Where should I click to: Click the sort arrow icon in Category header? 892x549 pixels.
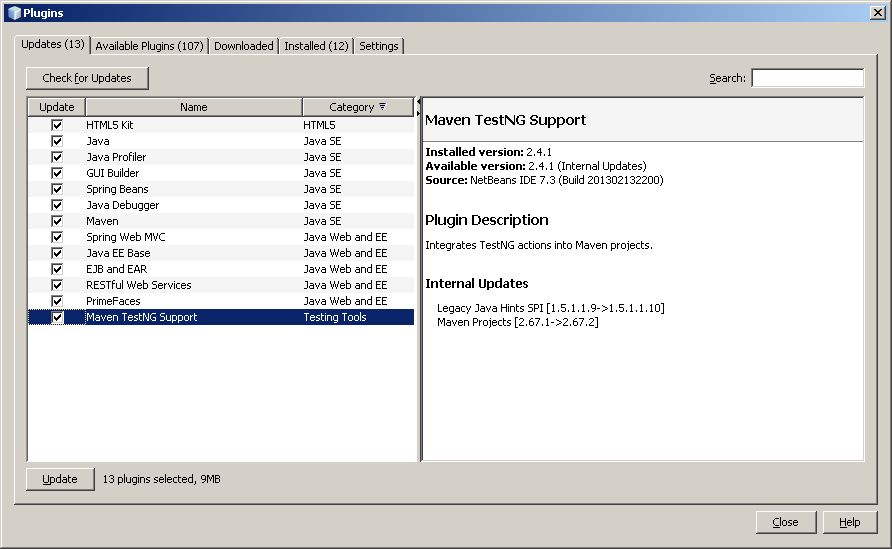(x=383, y=107)
